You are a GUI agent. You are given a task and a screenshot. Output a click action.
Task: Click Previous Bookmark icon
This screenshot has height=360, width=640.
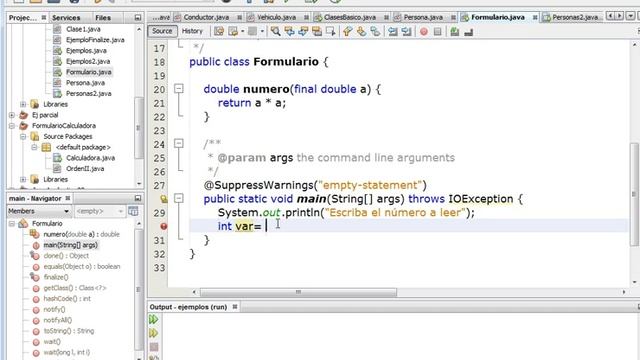coord(347,31)
